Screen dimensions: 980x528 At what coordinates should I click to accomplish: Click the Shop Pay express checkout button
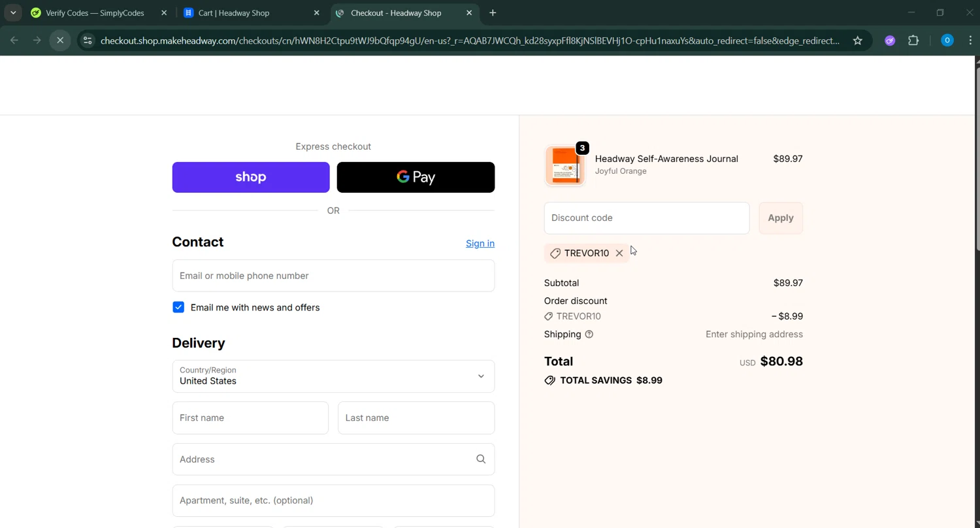click(x=251, y=177)
